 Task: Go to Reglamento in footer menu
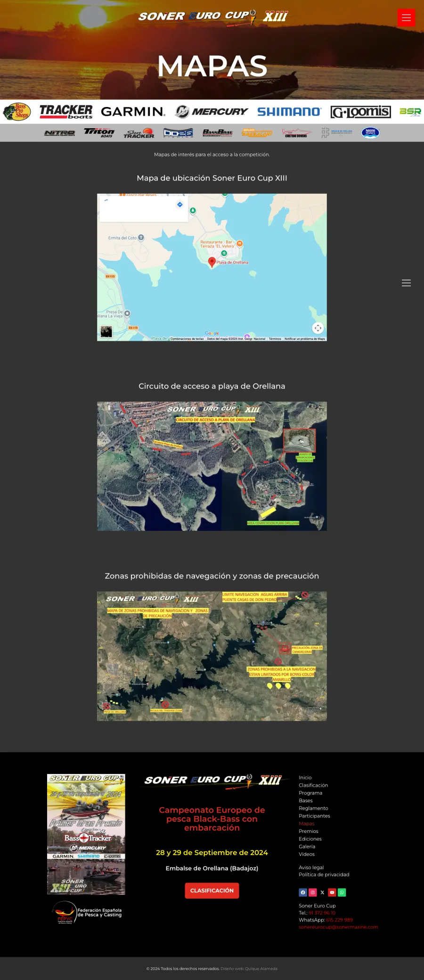[x=313, y=808]
